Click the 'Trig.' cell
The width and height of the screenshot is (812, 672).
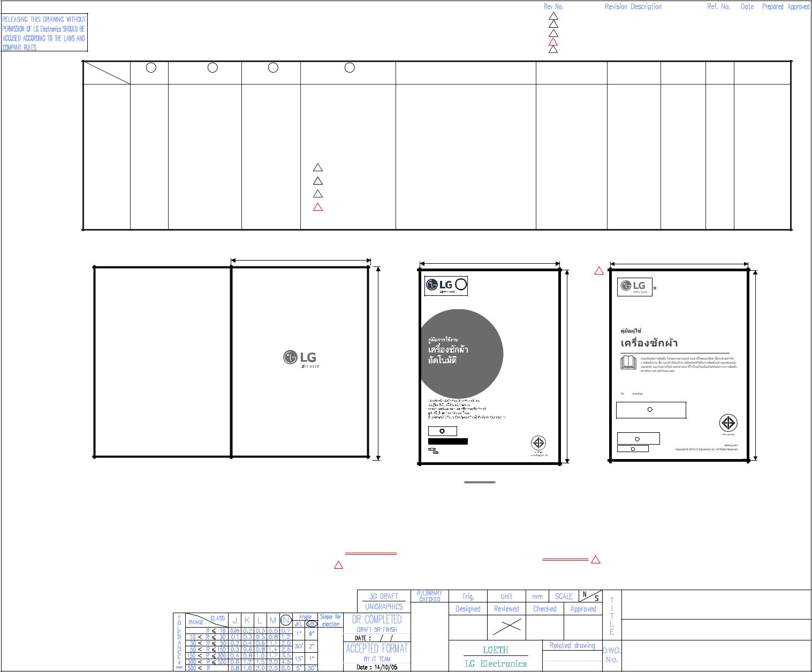click(468, 597)
